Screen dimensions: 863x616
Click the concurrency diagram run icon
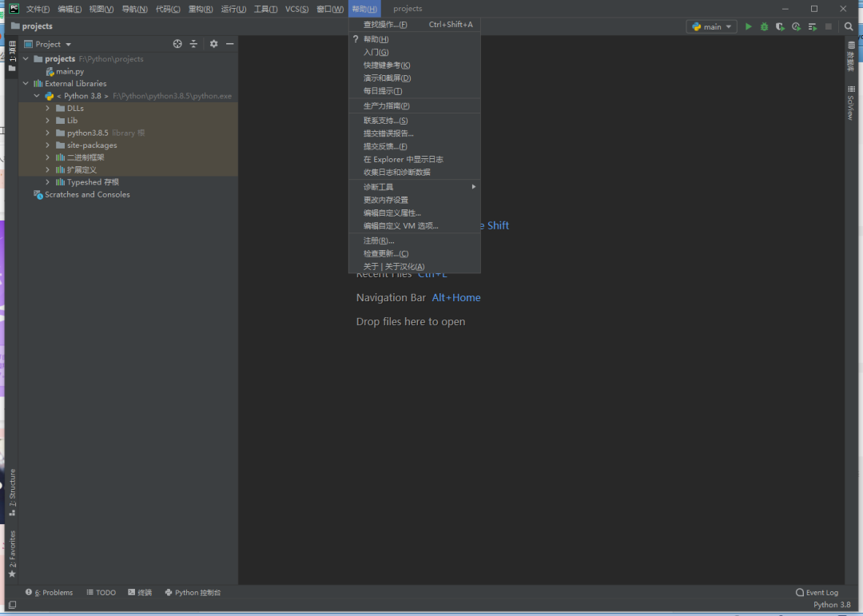click(x=813, y=26)
